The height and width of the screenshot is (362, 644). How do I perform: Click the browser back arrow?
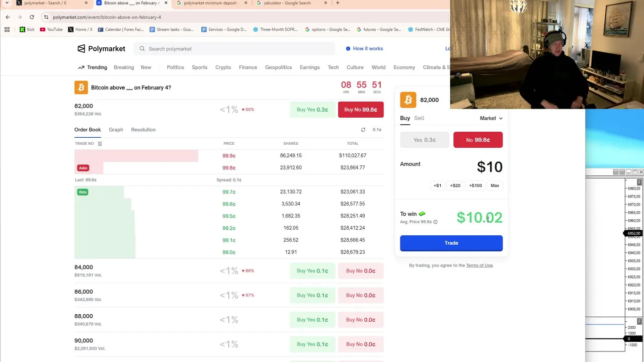8,17
